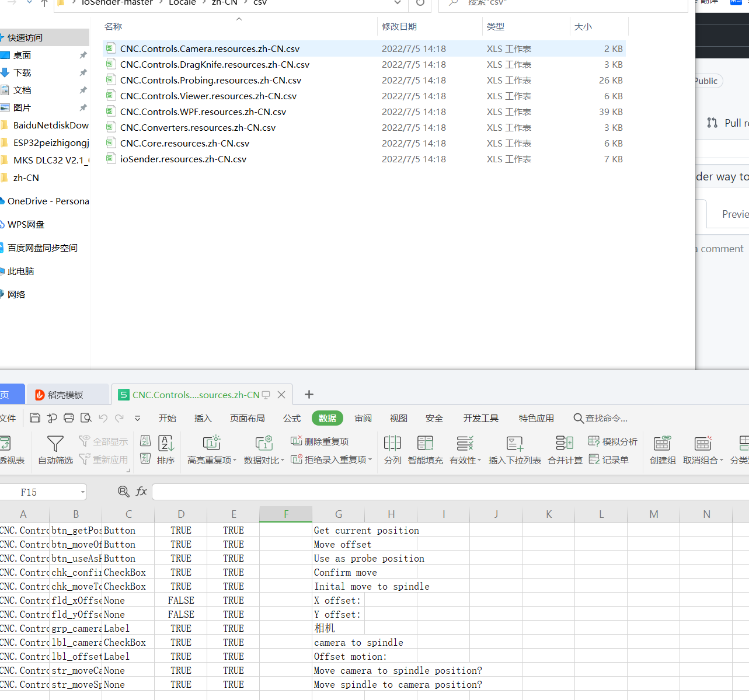Viewport: 749px width, 700px height.
Task: Click the 创建组 group icon
Action: pyautogui.click(x=662, y=444)
